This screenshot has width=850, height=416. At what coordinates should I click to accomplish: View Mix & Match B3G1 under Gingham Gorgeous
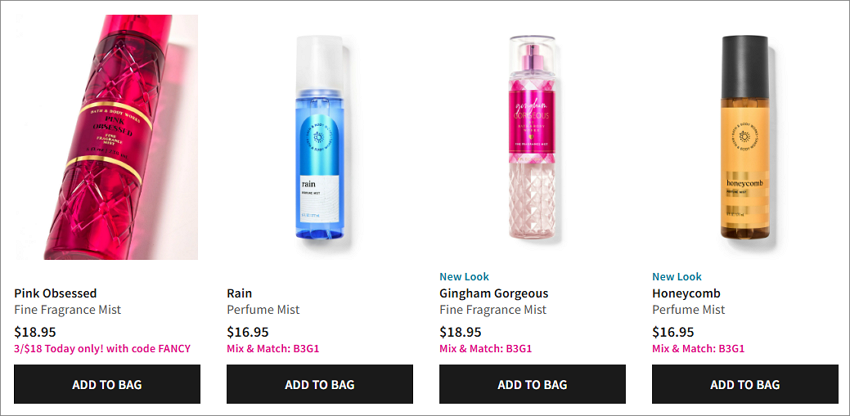click(485, 348)
